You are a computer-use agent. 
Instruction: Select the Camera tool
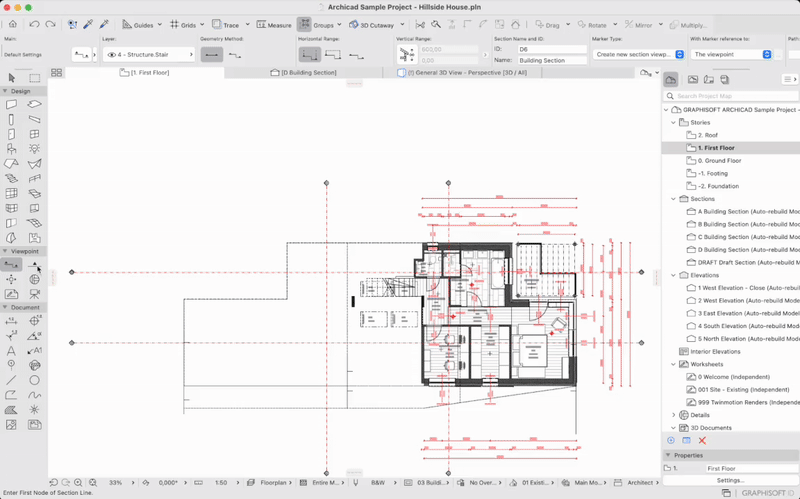click(x=34, y=294)
